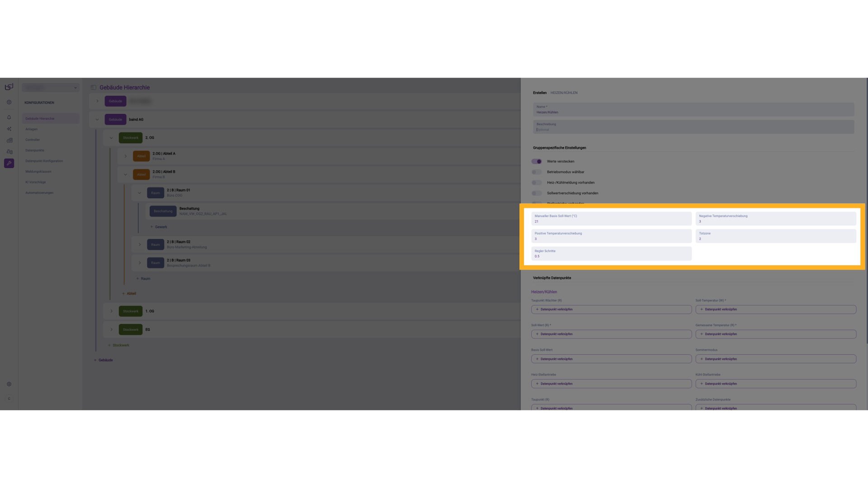The image size is (868, 488).
Task: Click the Regler Schritte input field
Action: coord(611,254)
